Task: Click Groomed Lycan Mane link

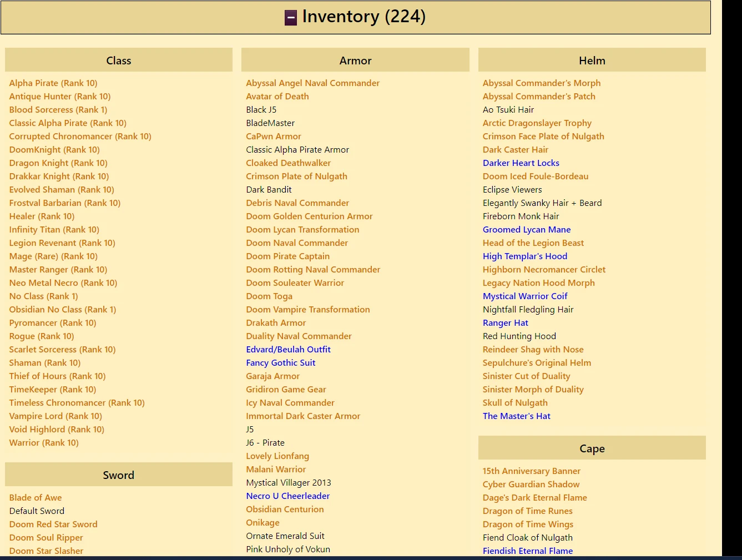Action: click(x=527, y=230)
